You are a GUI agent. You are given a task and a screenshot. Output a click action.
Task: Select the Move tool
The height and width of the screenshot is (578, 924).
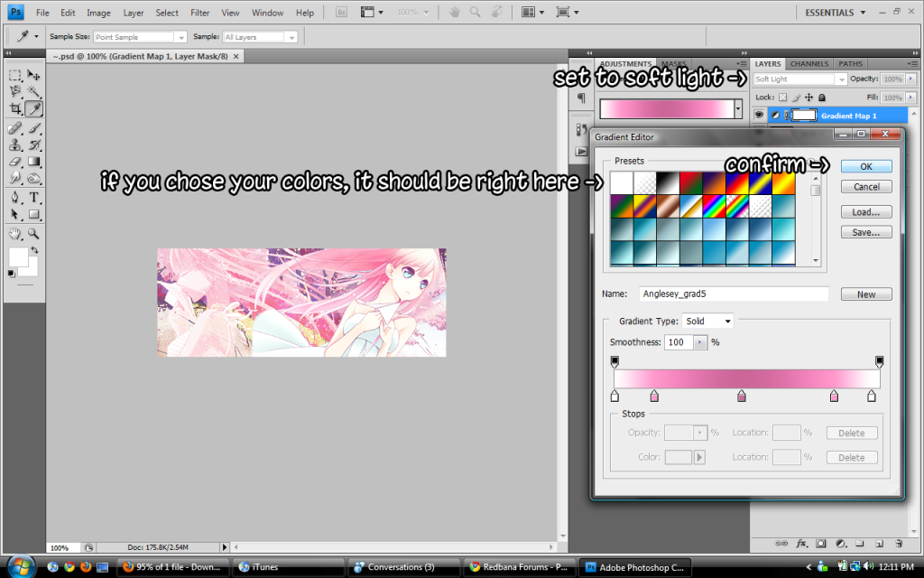(33, 75)
